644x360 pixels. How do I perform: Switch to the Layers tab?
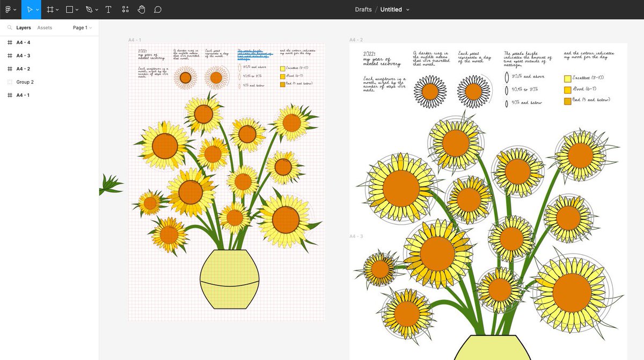(x=24, y=27)
